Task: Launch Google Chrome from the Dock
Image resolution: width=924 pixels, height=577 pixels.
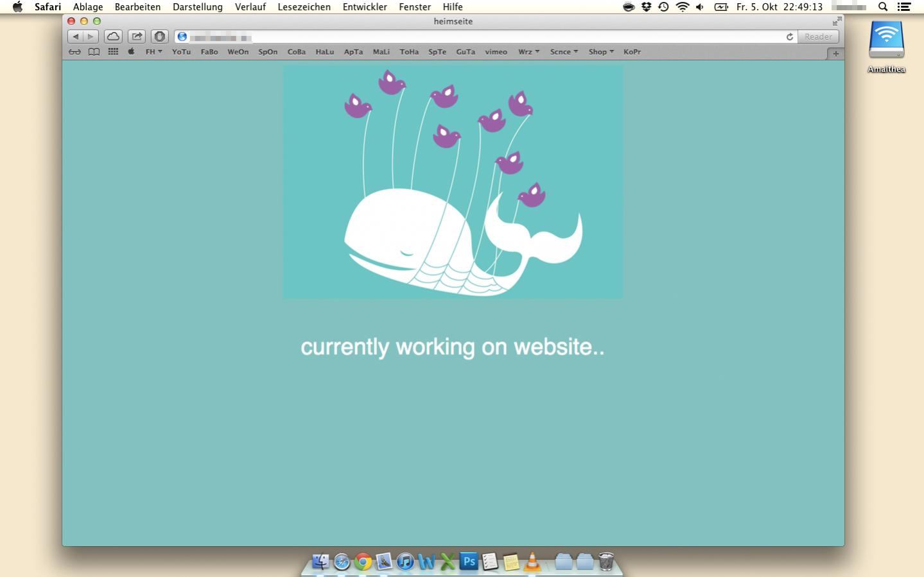Action: (363, 562)
